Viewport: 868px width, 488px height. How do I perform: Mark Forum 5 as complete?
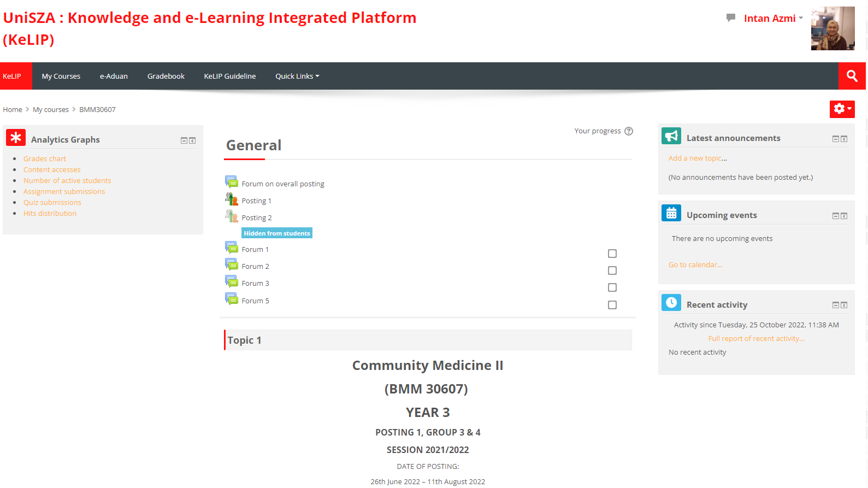point(612,305)
